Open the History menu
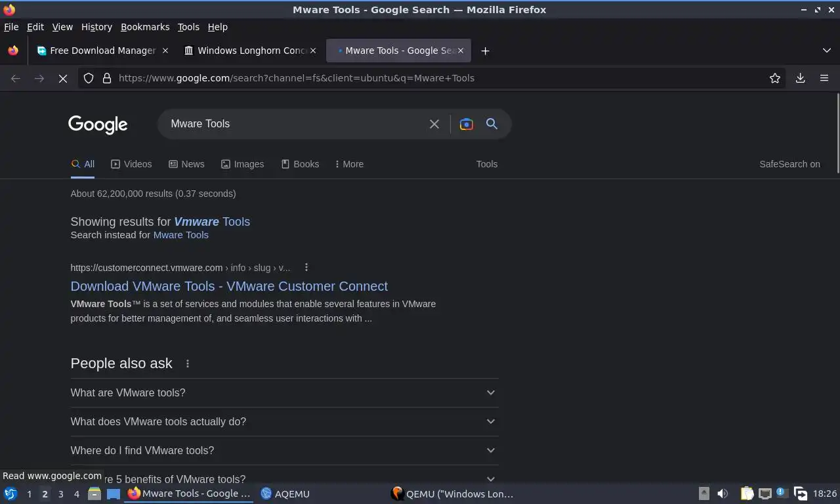Screen dimensions: 840x504 [96, 27]
